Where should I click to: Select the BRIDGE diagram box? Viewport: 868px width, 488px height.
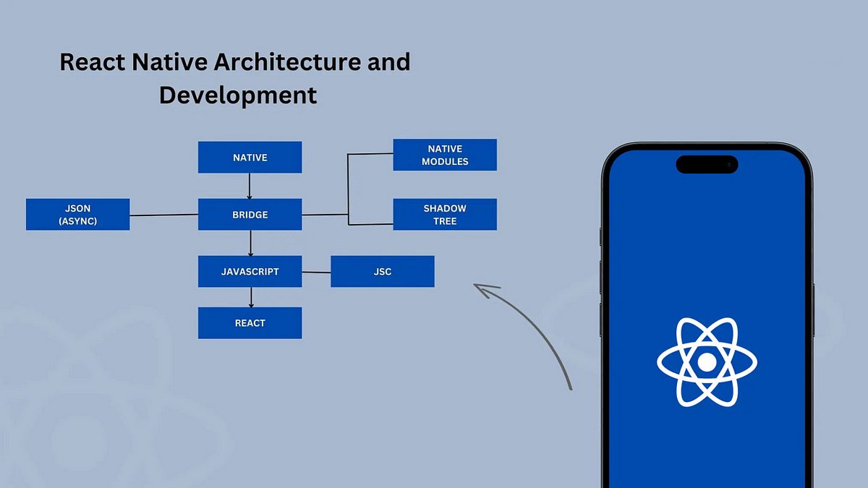click(250, 215)
